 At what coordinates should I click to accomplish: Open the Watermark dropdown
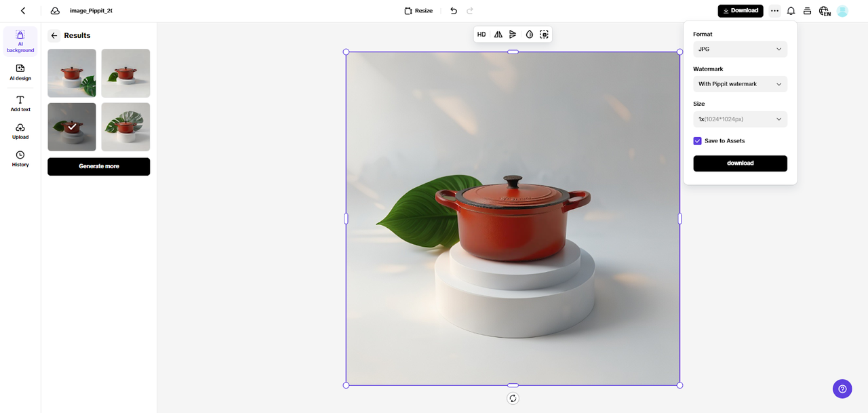(x=740, y=84)
